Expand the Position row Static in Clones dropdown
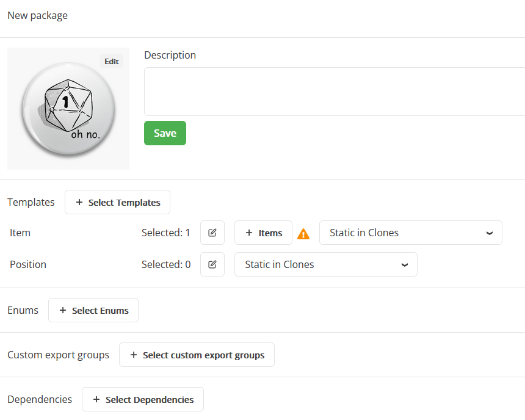 click(325, 264)
